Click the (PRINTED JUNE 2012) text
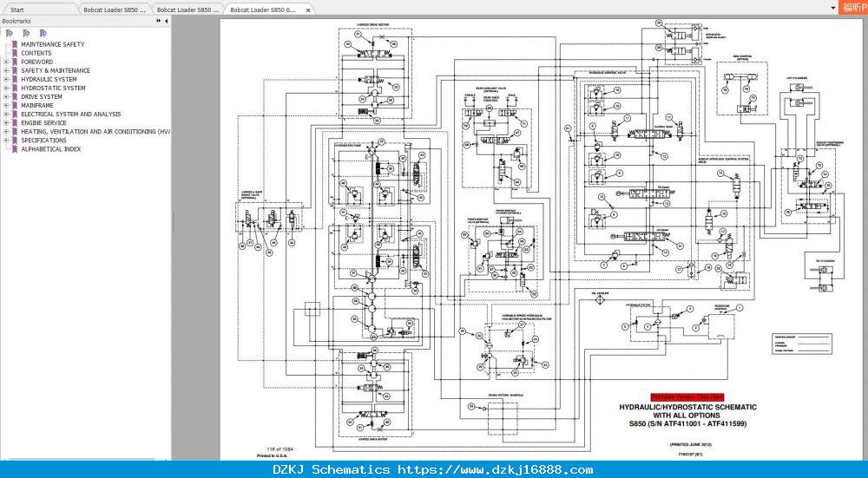Screen dimensions: 868x478 690,445
